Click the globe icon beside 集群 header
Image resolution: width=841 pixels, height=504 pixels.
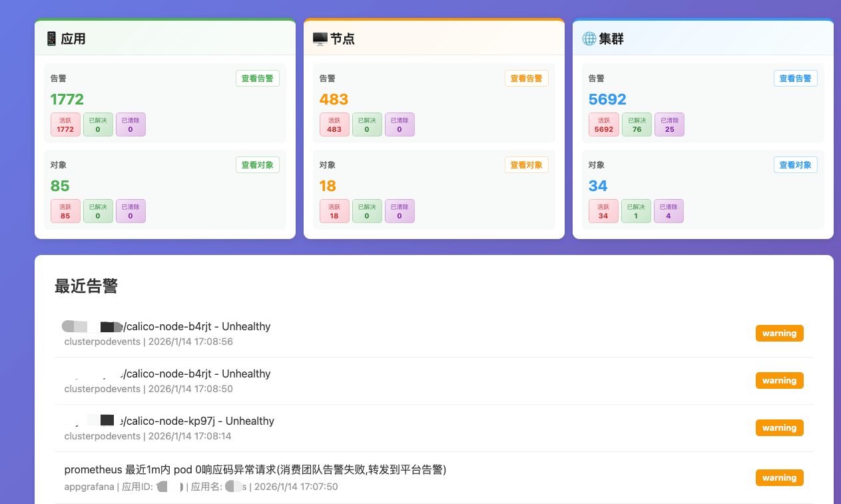(589, 39)
